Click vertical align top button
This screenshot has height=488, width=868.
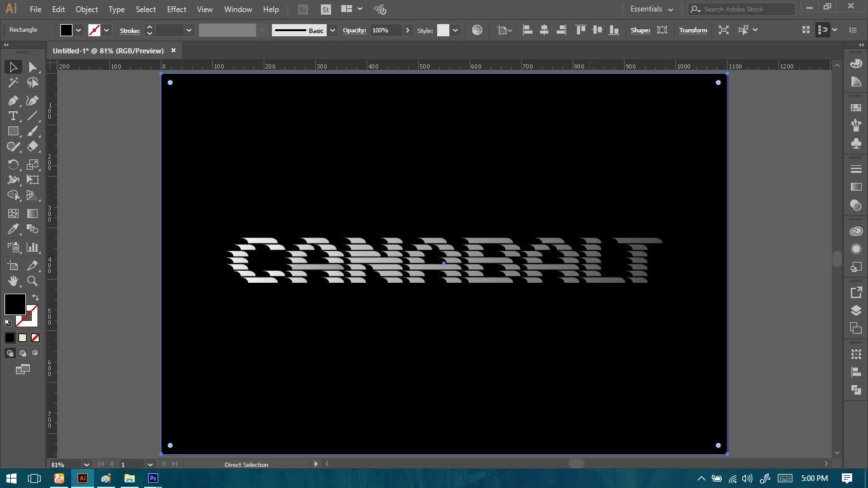click(580, 30)
